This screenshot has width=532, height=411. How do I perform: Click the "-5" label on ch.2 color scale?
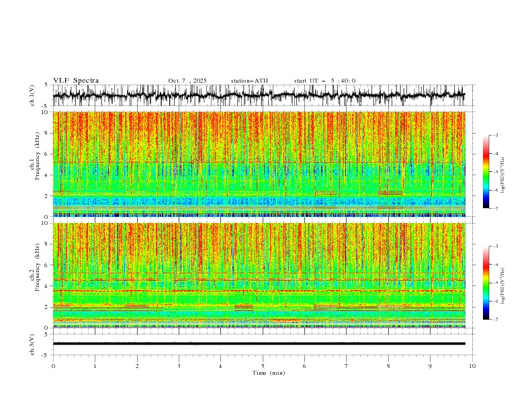click(x=495, y=283)
